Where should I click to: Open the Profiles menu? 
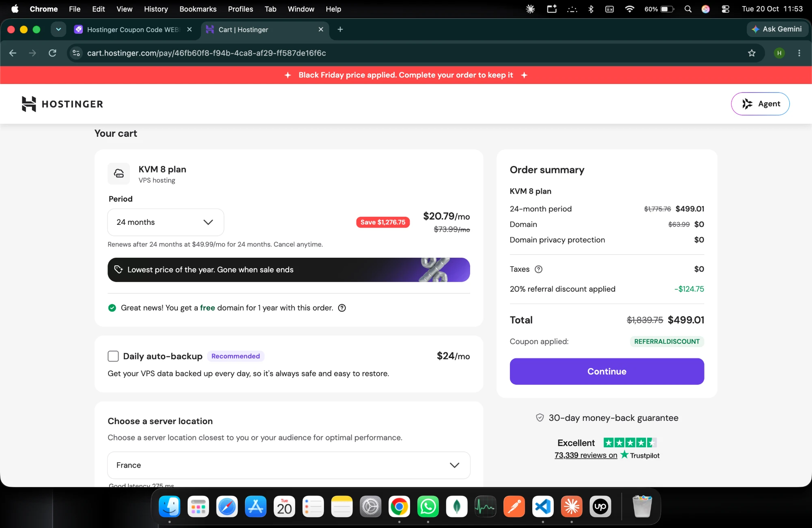pyautogui.click(x=240, y=9)
